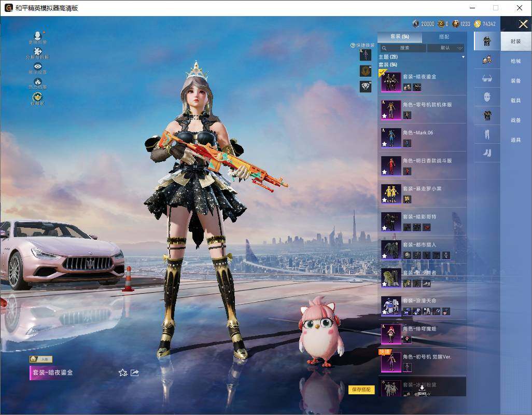Select the 套装-暴走罗小黑 outfit

click(422, 194)
